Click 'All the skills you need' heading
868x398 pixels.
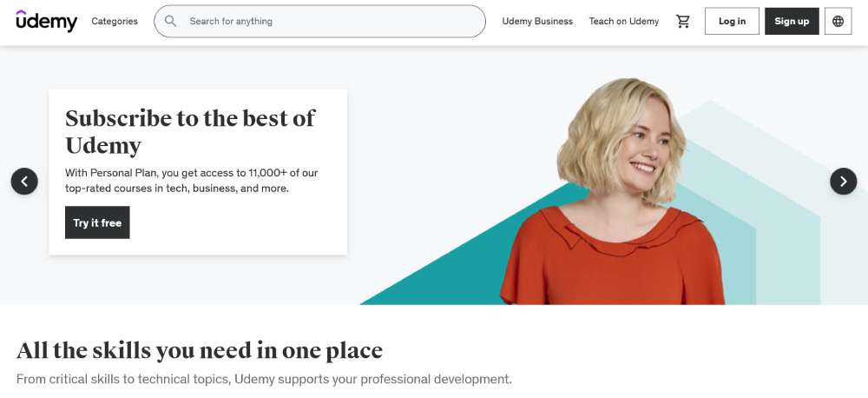[200, 350]
